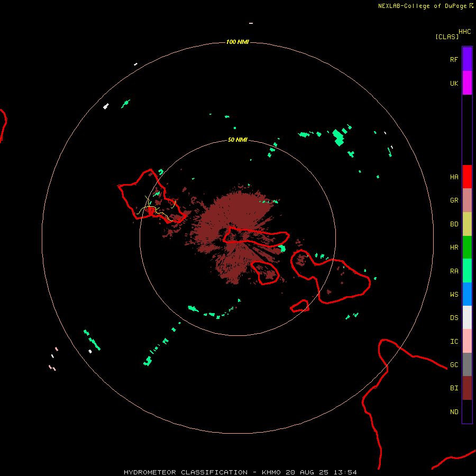Viewport: 476px width, 476px height.
Task: Click the "GR" legend label
Action: [x=454, y=200]
